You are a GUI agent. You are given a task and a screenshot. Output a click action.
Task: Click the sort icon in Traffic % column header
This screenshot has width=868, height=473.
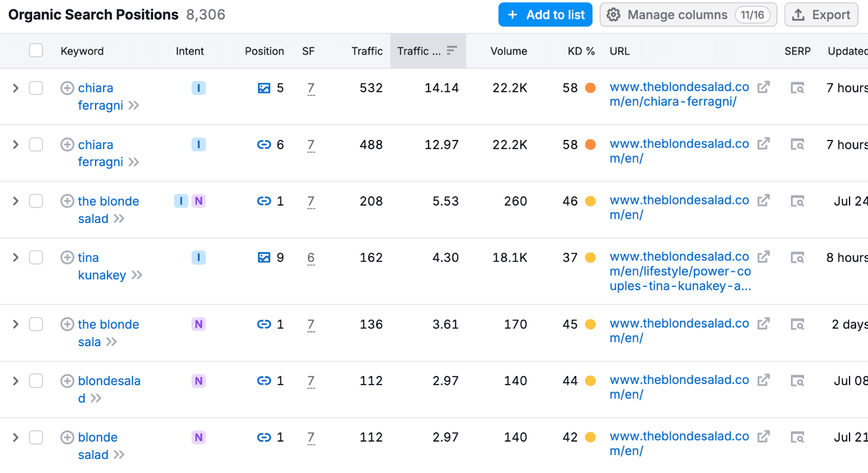tap(452, 50)
